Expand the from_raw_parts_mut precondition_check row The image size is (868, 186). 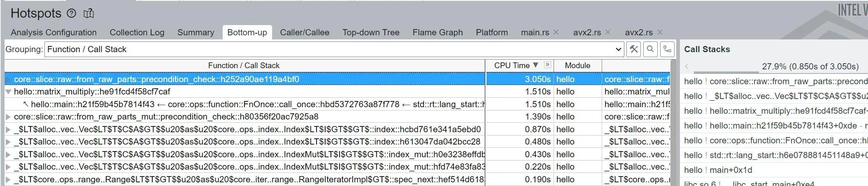coord(8,117)
